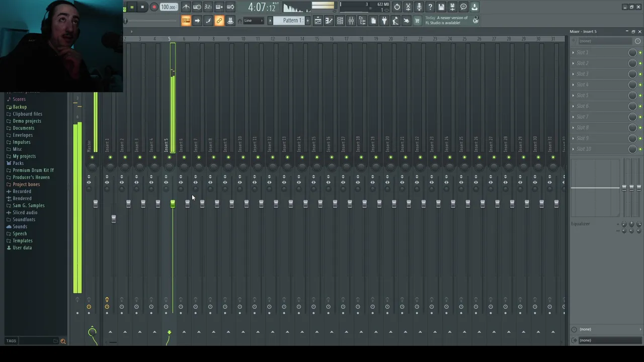Image resolution: width=644 pixels, height=362 pixels.
Task: Click the Insert 1 volume fader
Action: [114, 219]
